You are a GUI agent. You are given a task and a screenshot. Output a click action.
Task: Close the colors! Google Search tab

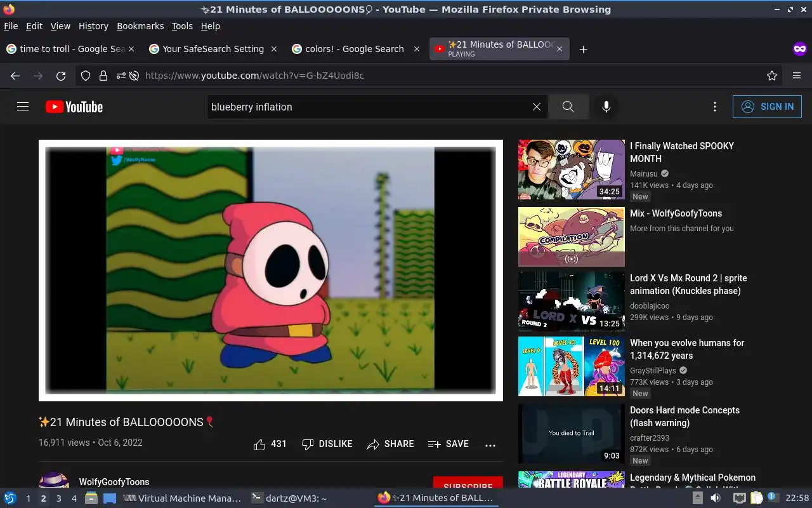(417, 49)
